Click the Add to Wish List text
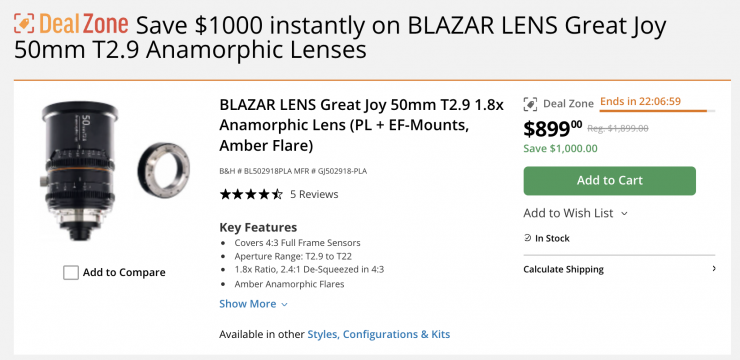 tap(568, 213)
